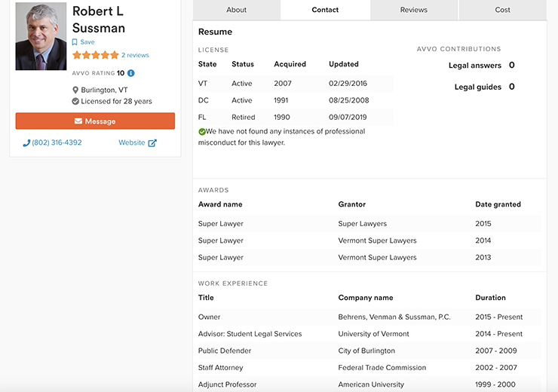Click the 08/25/2008 updated date
558x392 pixels.
[x=348, y=100]
